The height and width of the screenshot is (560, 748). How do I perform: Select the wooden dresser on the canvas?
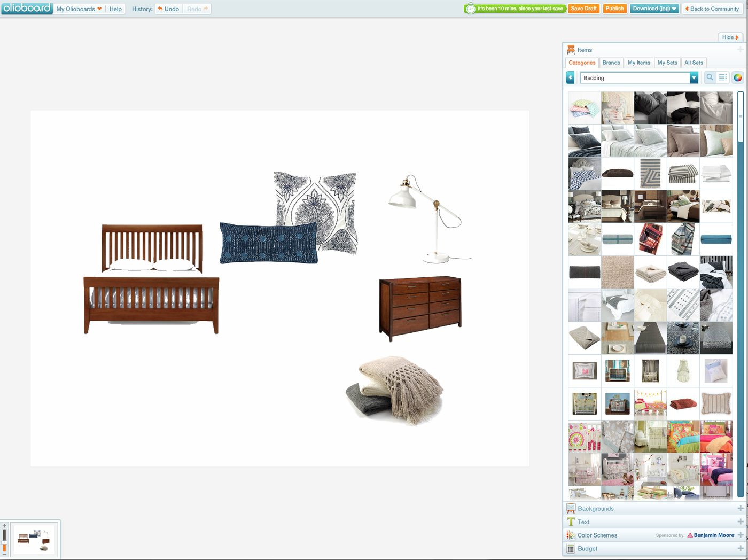(420, 308)
